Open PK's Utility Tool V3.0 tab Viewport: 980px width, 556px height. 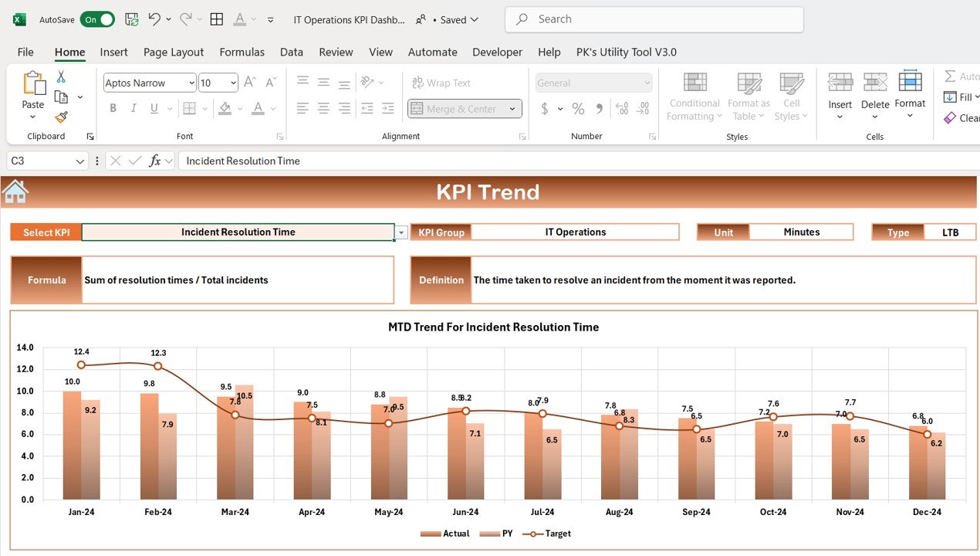click(627, 52)
